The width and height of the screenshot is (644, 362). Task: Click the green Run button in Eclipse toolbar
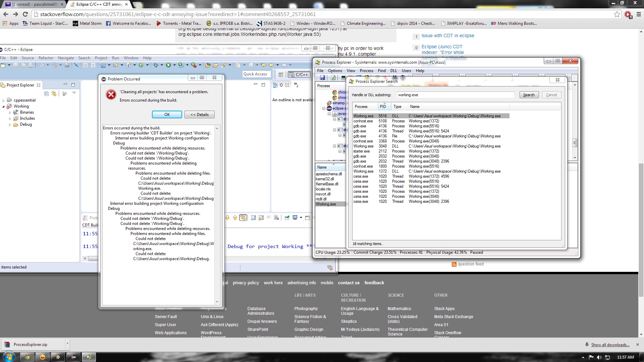tap(168, 65)
